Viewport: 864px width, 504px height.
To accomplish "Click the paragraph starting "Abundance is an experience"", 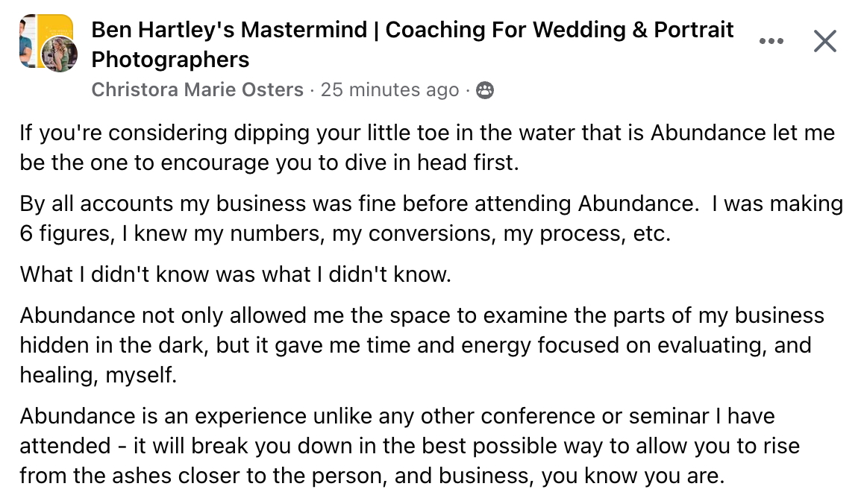I will [409, 445].
